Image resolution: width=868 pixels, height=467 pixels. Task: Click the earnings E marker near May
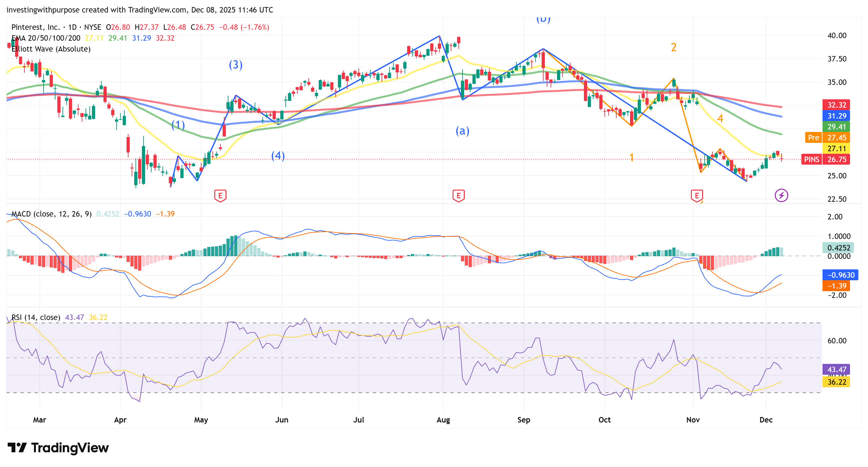pyautogui.click(x=220, y=195)
